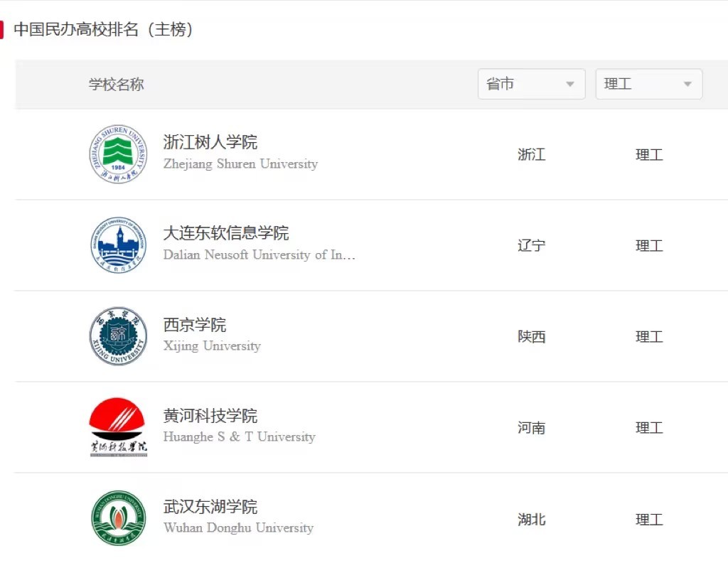Click the truncated Dalian Neusoft English name
This screenshot has height=563, width=728.
pos(259,255)
